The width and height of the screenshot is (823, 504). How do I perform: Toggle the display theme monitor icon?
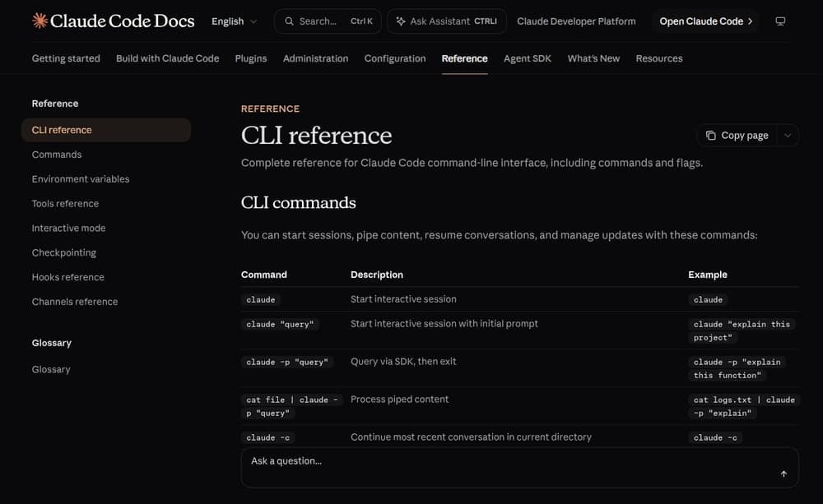click(x=780, y=21)
